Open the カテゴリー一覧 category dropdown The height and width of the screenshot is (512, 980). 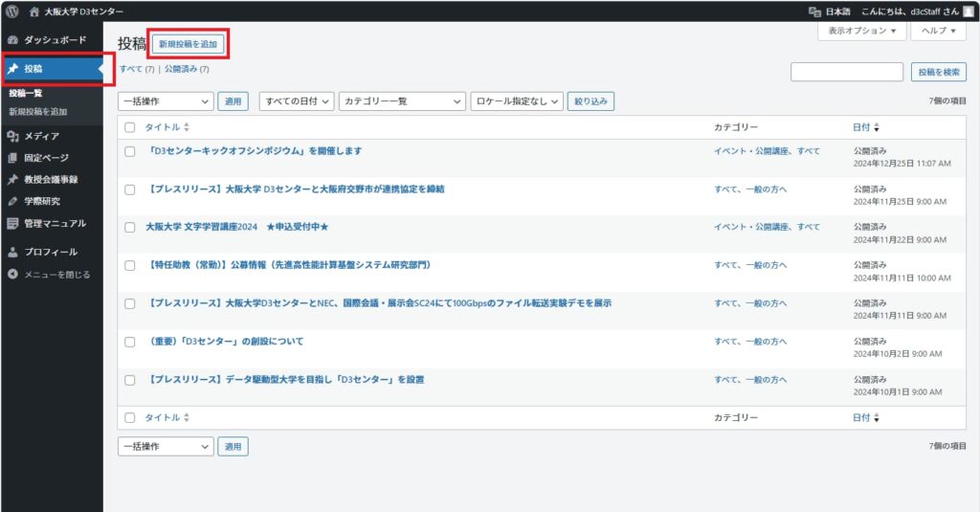[402, 101]
